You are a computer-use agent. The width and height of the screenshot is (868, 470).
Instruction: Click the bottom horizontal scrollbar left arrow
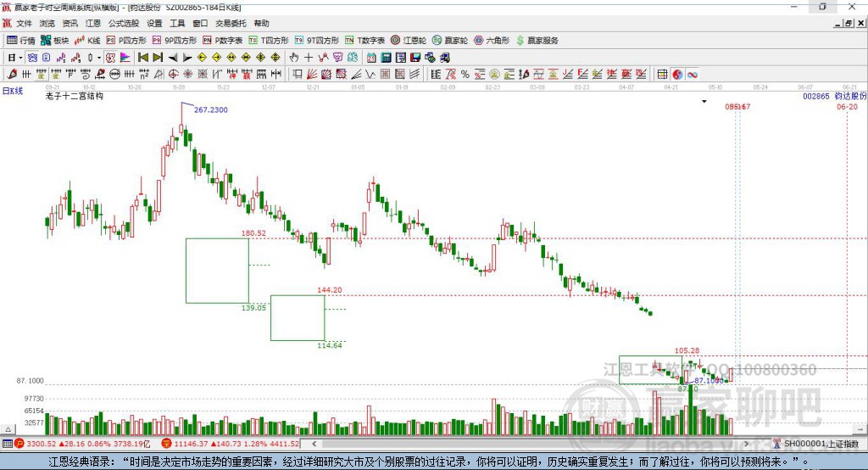coord(314,444)
